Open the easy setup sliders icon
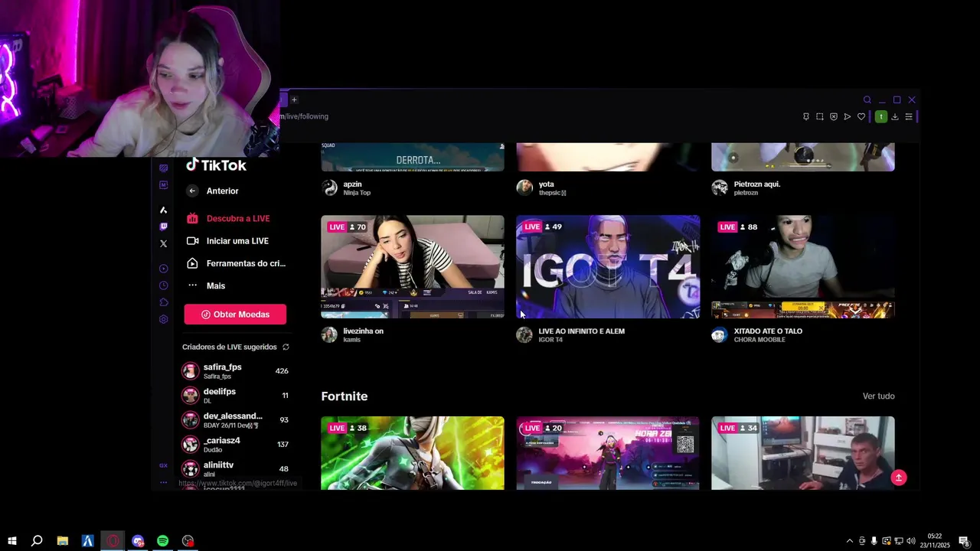This screenshot has height=551, width=980. pyautogui.click(x=909, y=116)
